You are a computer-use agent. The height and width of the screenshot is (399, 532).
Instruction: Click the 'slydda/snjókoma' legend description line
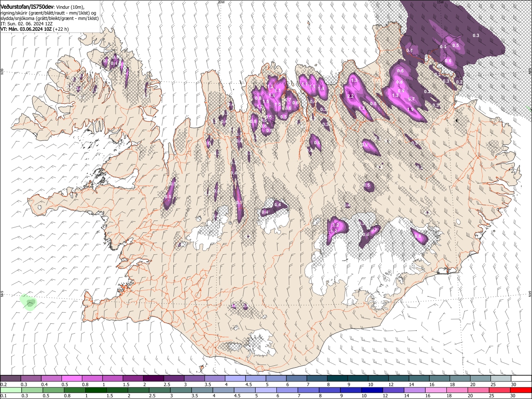coord(49,18)
